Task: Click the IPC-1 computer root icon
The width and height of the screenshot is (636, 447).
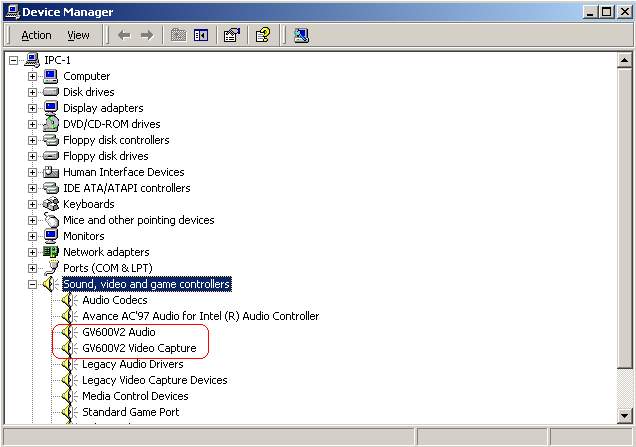Action: (x=32, y=60)
